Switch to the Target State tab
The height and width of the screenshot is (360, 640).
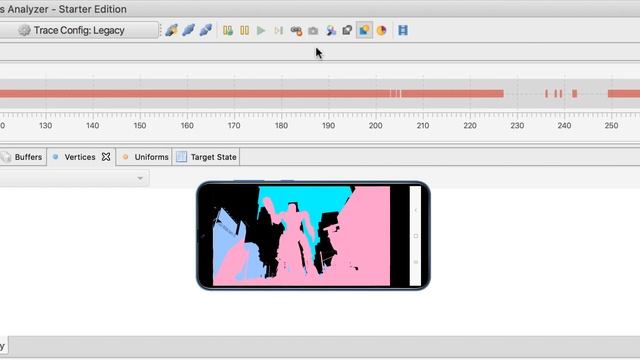point(206,157)
